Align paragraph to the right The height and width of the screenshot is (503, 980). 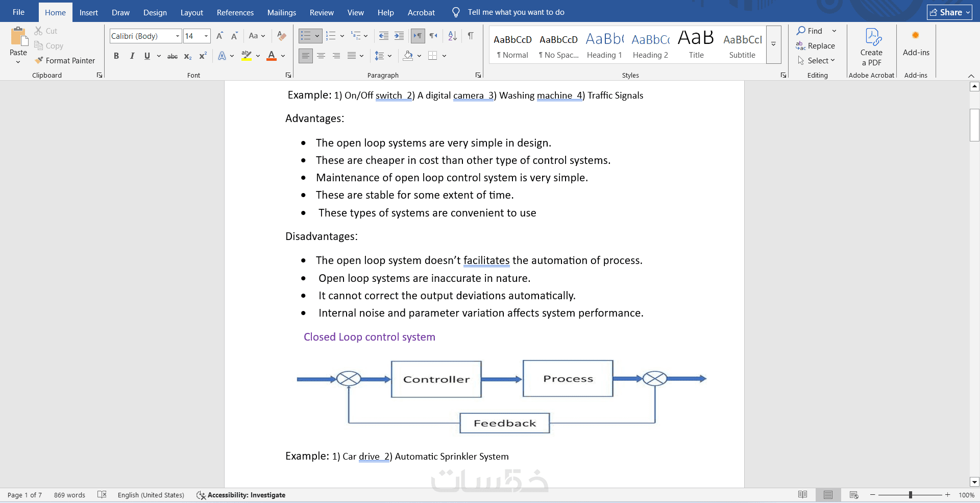[336, 56]
